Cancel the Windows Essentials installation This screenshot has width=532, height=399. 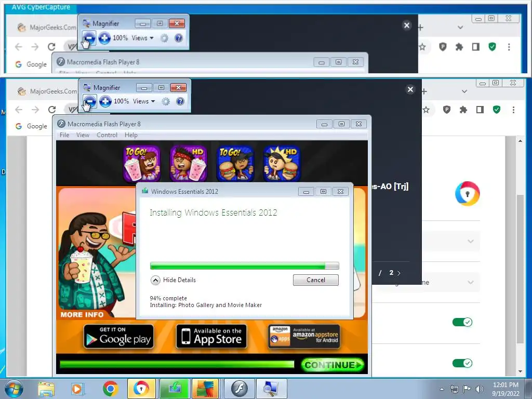[315, 280]
